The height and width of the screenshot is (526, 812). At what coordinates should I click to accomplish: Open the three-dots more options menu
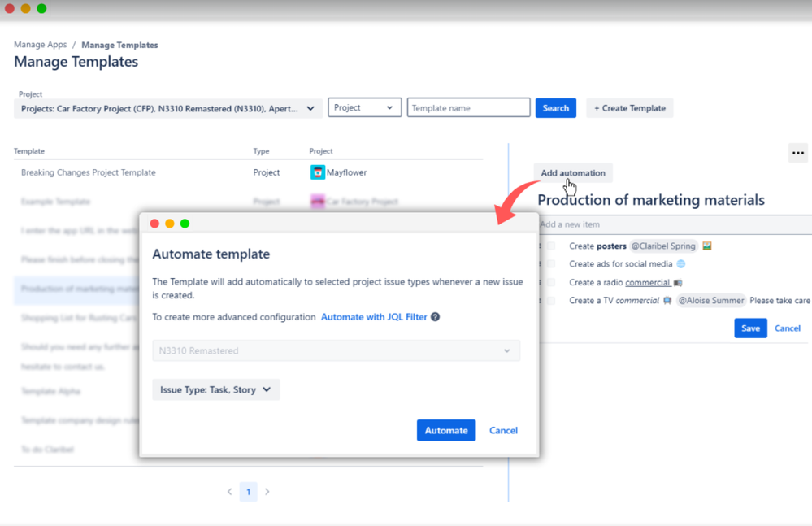tap(798, 153)
